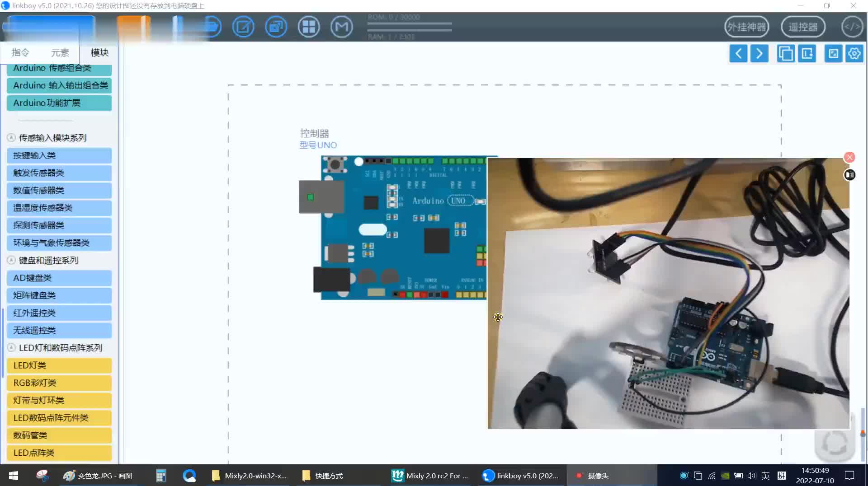Click the circled M icon
The width and height of the screenshot is (868, 486).
pos(341,27)
